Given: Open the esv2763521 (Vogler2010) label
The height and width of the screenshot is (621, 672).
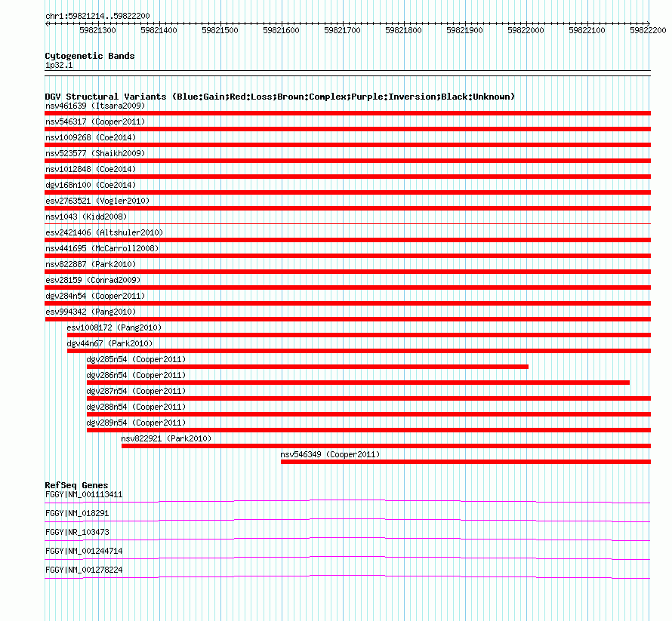Looking at the screenshot, I should pyautogui.click(x=97, y=201).
